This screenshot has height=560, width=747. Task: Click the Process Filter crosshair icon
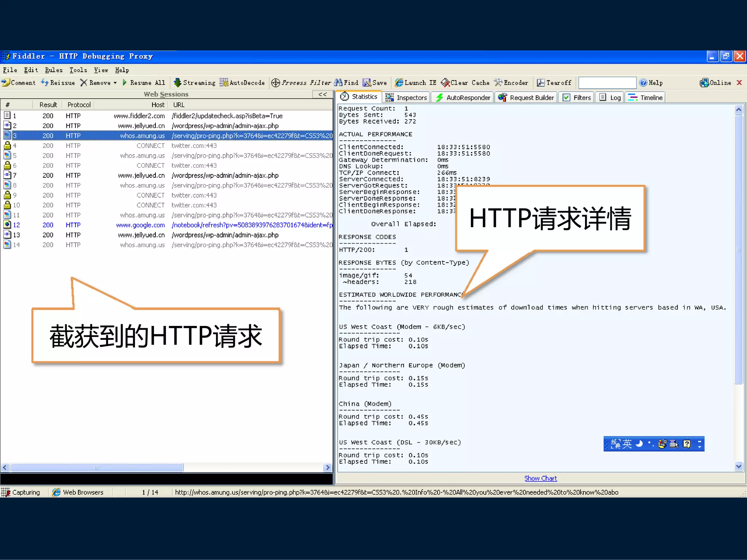click(276, 83)
